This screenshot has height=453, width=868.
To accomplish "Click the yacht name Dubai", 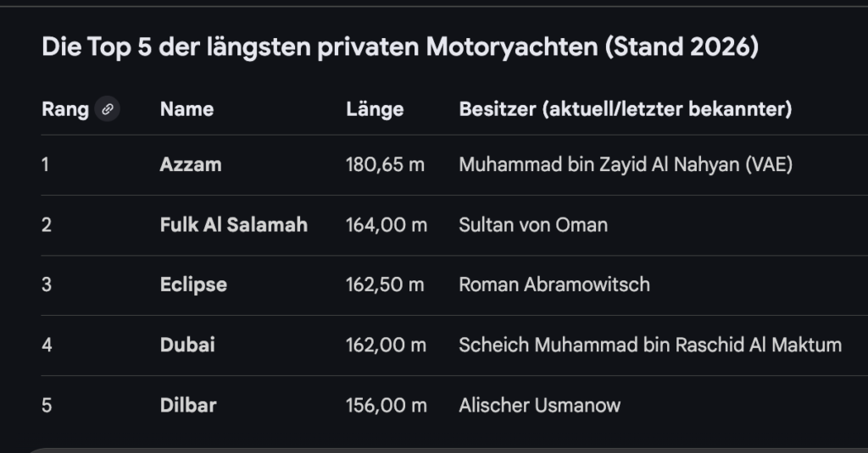I will pos(187,345).
